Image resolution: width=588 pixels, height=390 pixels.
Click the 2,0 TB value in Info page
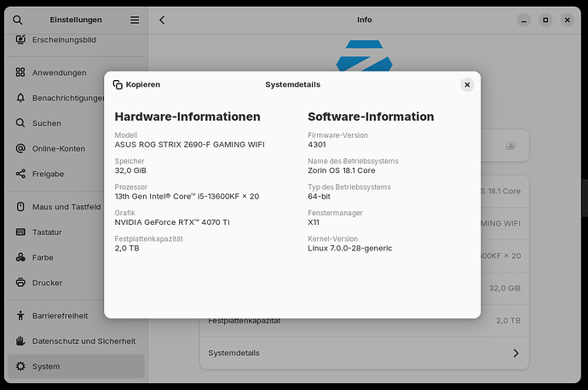click(x=508, y=321)
